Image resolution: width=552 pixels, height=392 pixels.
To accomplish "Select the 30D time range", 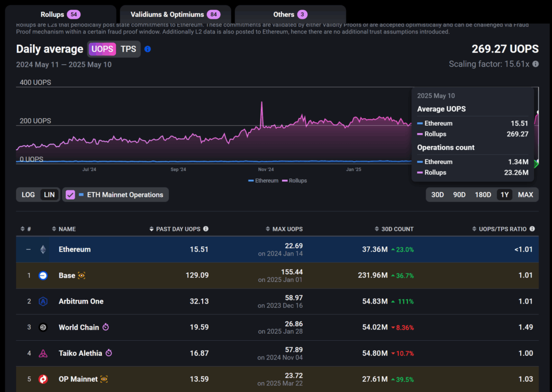I will click(438, 195).
